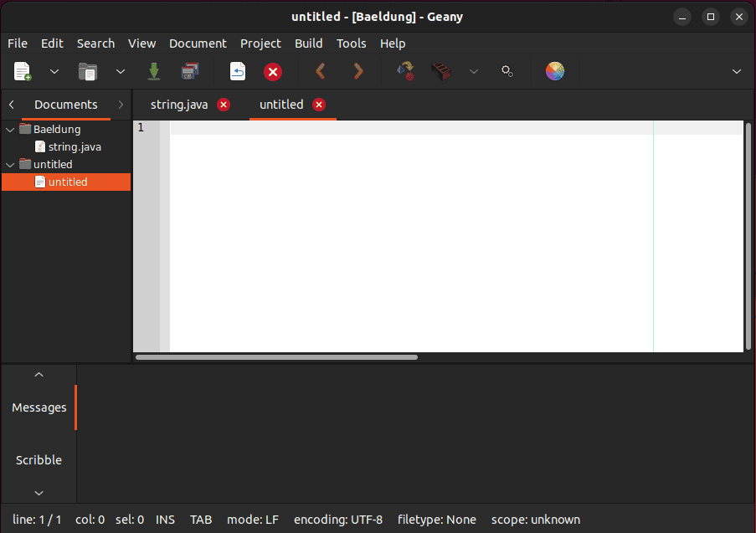
Task: Open the Tools menu
Action: (x=351, y=44)
